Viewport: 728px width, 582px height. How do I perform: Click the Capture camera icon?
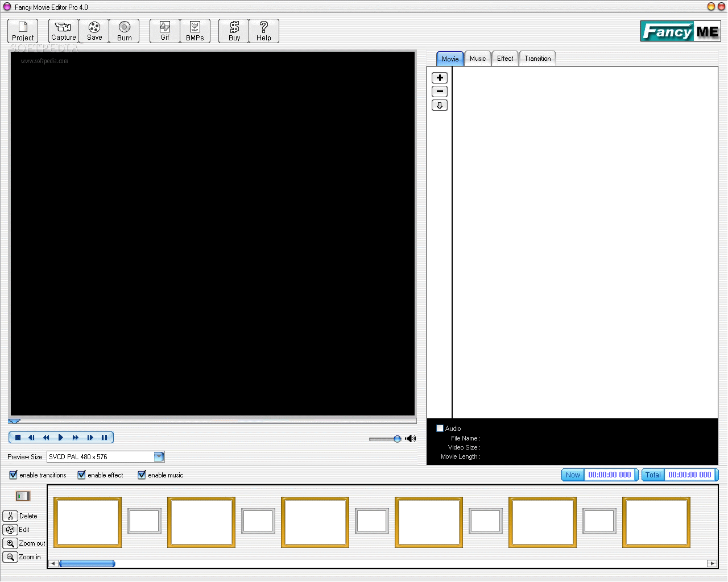63,31
